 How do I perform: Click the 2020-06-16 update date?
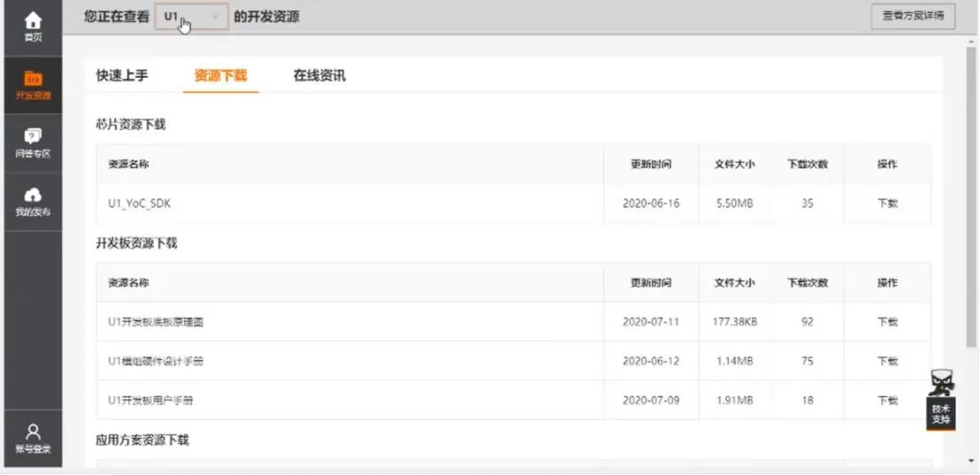point(651,203)
